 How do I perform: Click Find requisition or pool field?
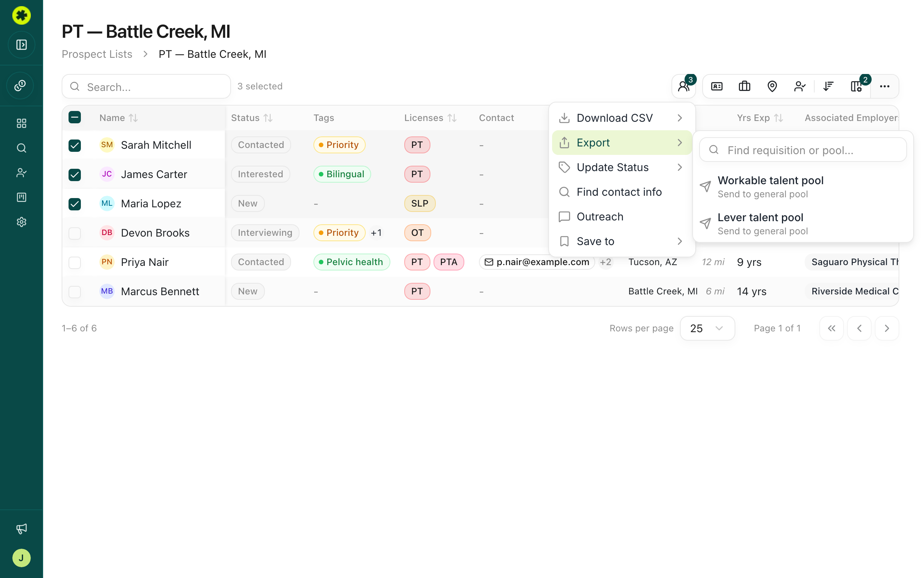[803, 150]
